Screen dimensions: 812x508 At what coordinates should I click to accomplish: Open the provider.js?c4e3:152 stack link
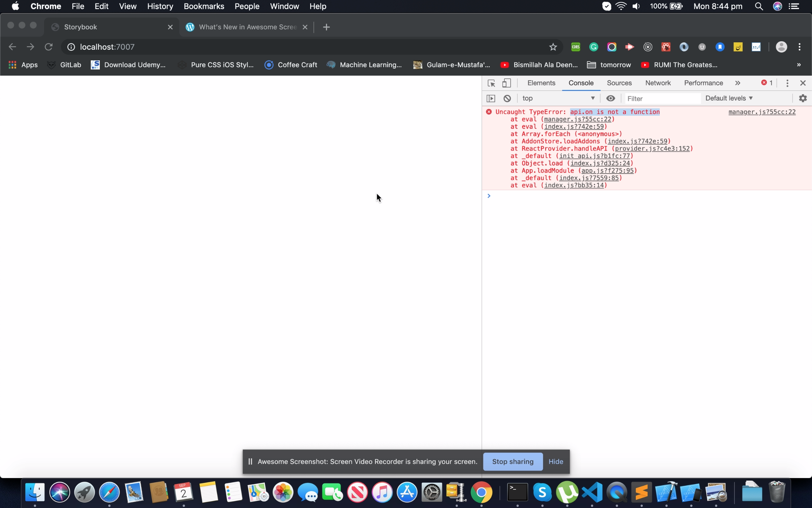(652, 149)
